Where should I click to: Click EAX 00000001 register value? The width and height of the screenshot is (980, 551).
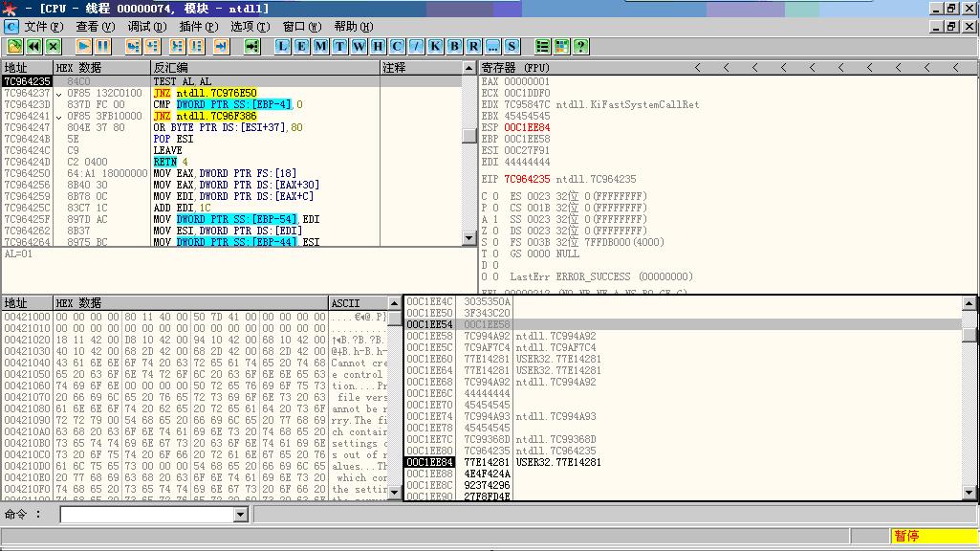click(527, 81)
